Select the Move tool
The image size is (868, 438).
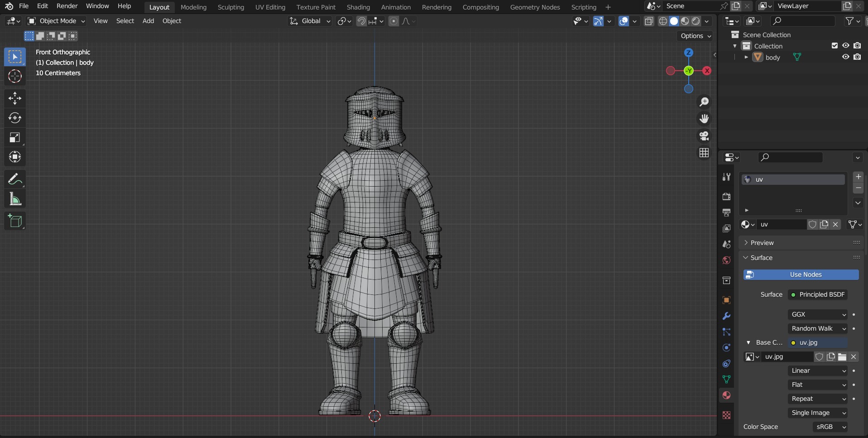(15, 98)
